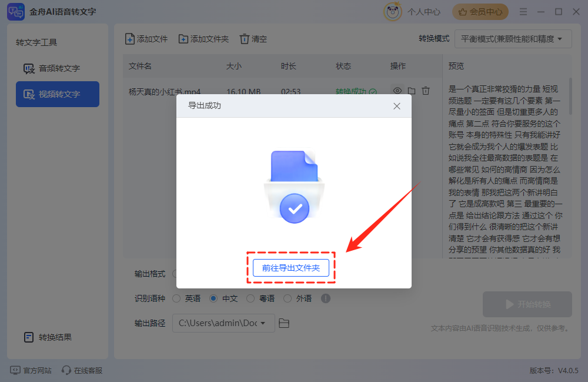The height and width of the screenshot is (382, 588).
Task: Open the folder of 杨天真的小红书.mp4
Action: 412,91
